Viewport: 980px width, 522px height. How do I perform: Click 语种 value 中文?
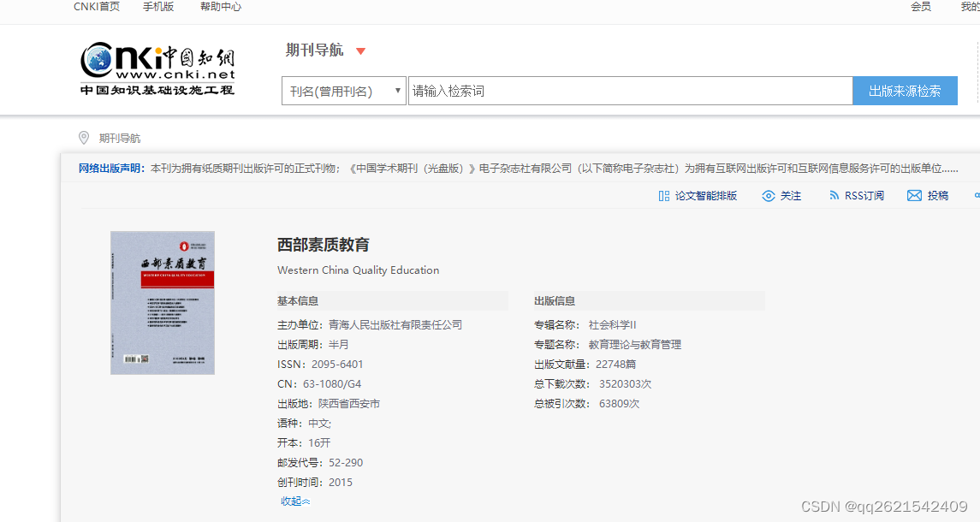(319, 424)
